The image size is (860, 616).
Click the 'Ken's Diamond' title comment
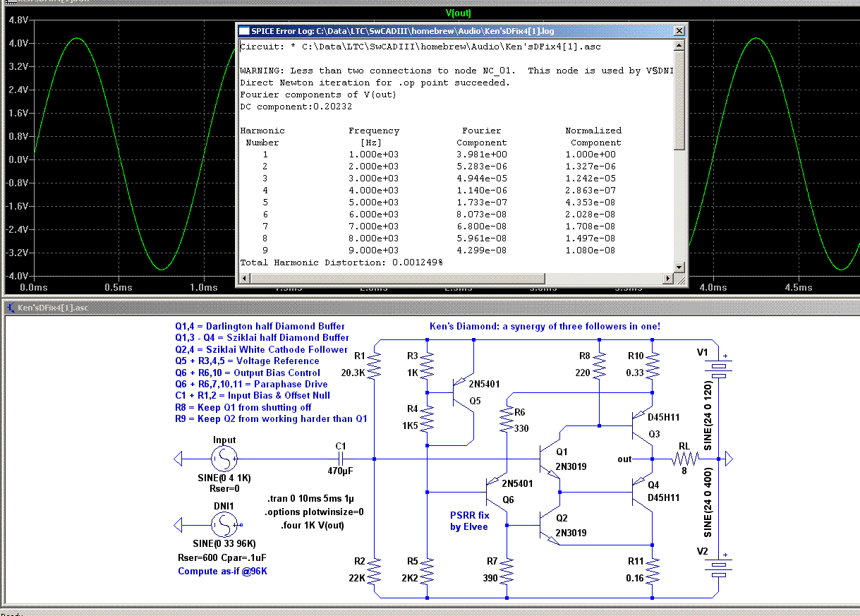tap(545, 326)
